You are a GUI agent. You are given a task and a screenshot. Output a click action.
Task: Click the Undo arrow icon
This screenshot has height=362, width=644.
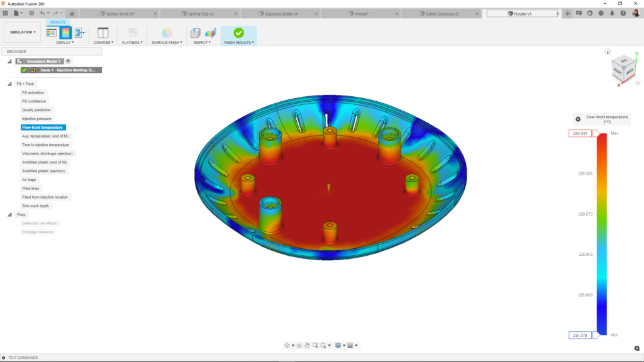click(42, 14)
